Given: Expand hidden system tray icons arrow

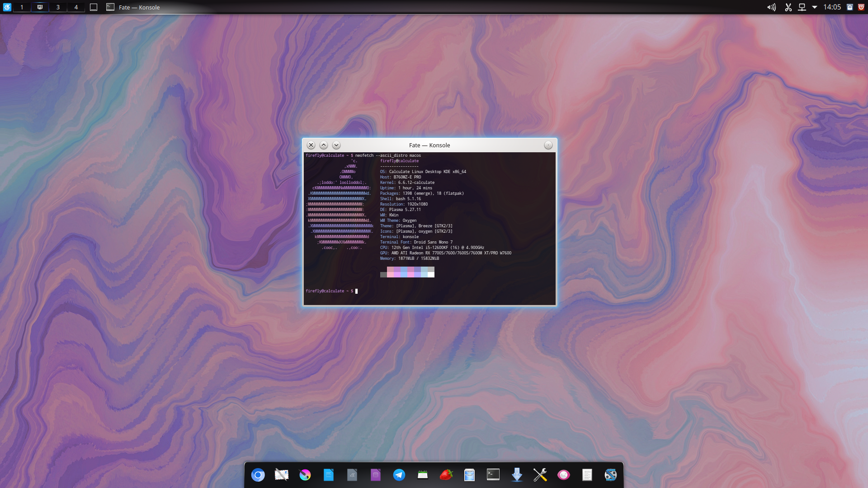Looking at the screenshot, I should (814, 7).
